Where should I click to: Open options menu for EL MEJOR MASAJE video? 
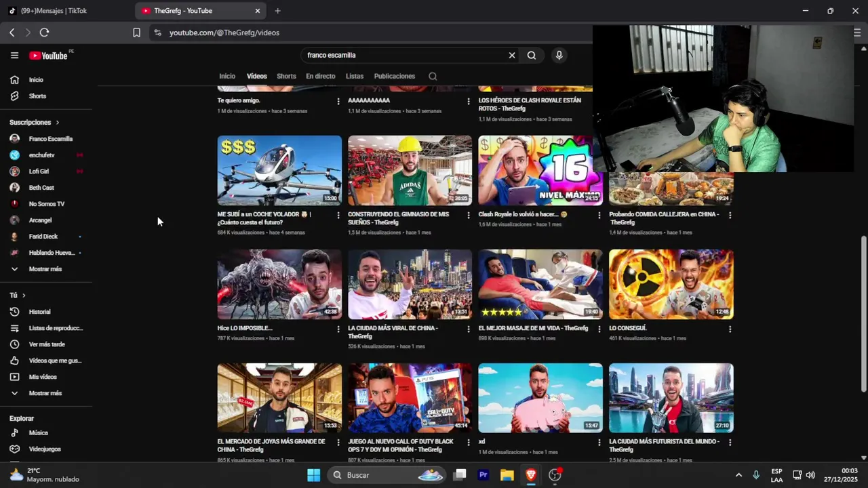599,329
